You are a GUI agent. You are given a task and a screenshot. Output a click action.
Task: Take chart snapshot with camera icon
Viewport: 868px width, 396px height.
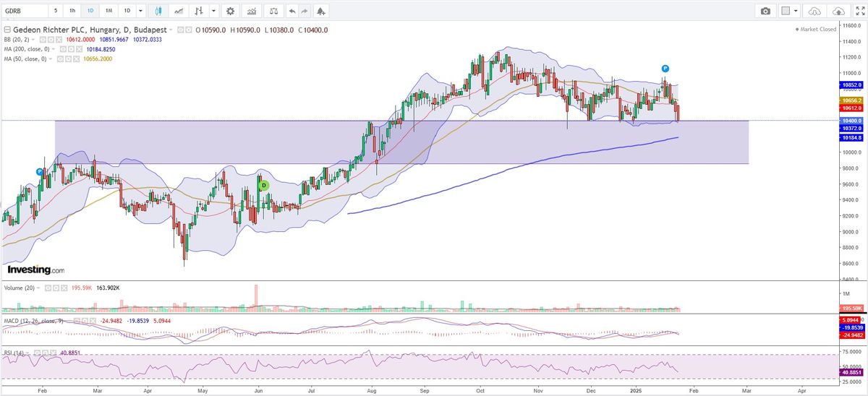pyautogui.click(x=765, y=11)
